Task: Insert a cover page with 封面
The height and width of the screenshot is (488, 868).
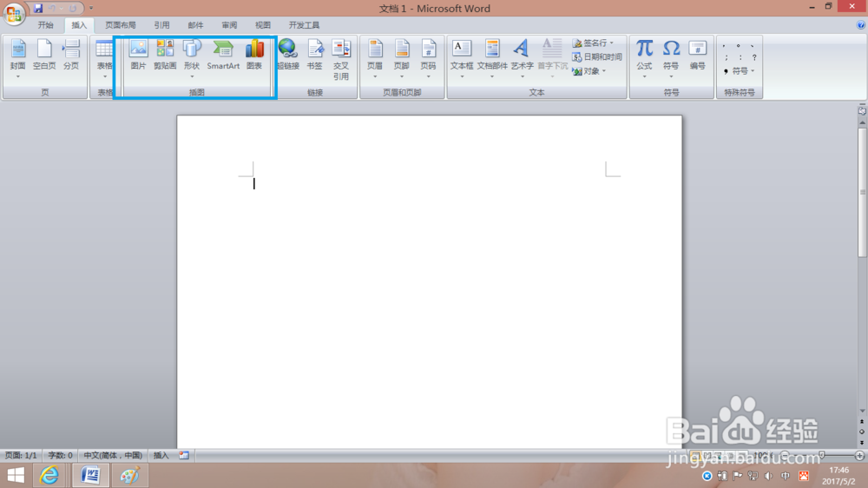Action: (x=17, y=59)
